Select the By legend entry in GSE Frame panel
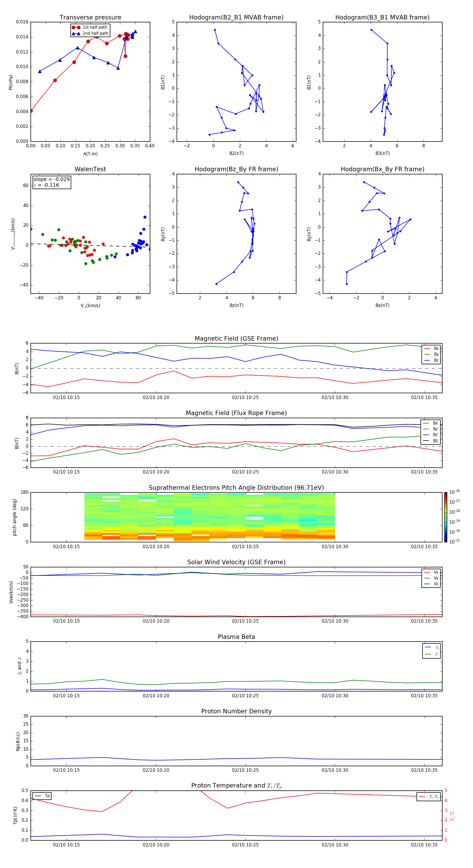The height and width of the screenshot is (868, 473). click(431, 354)
